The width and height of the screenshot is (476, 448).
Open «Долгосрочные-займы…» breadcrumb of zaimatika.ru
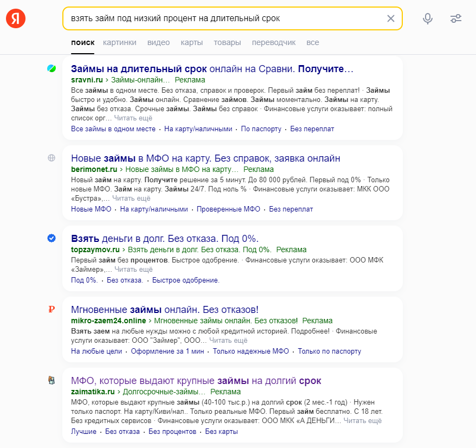[x=164, y=392]
